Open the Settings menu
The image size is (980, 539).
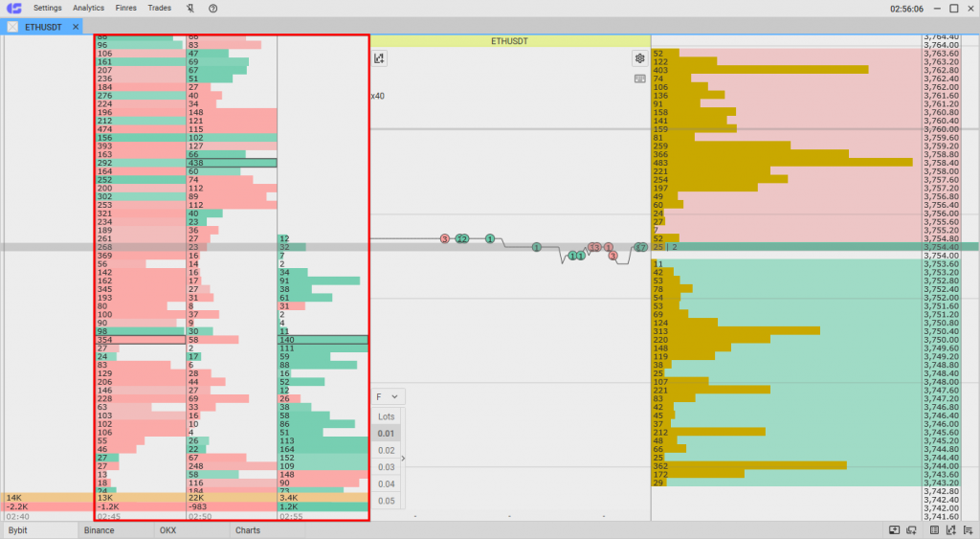point(48,8)
